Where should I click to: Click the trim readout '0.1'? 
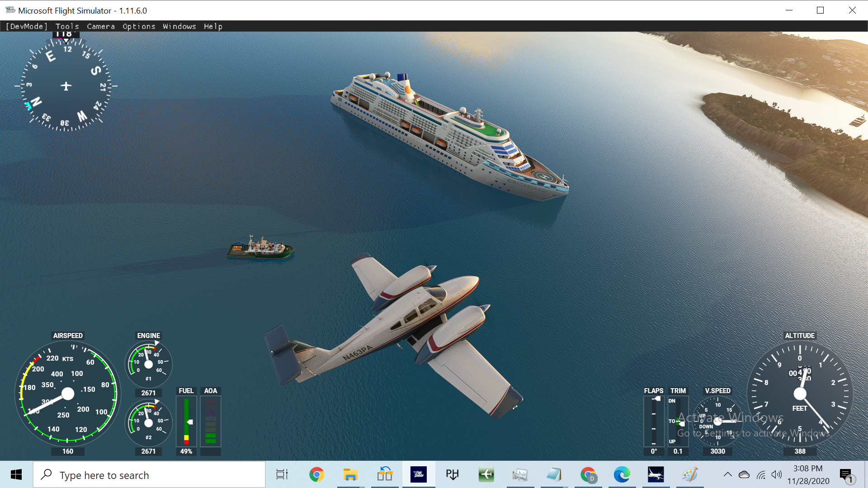click(x=678, y=451)
